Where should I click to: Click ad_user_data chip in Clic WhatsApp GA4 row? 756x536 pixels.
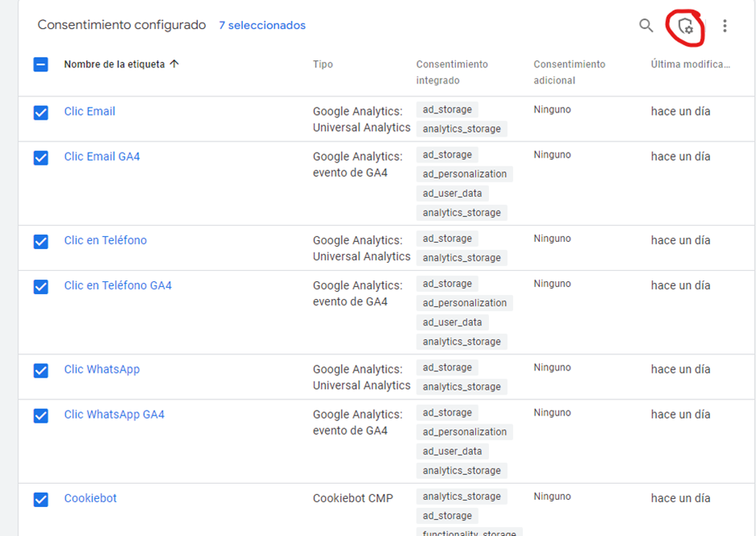point(452,452)
